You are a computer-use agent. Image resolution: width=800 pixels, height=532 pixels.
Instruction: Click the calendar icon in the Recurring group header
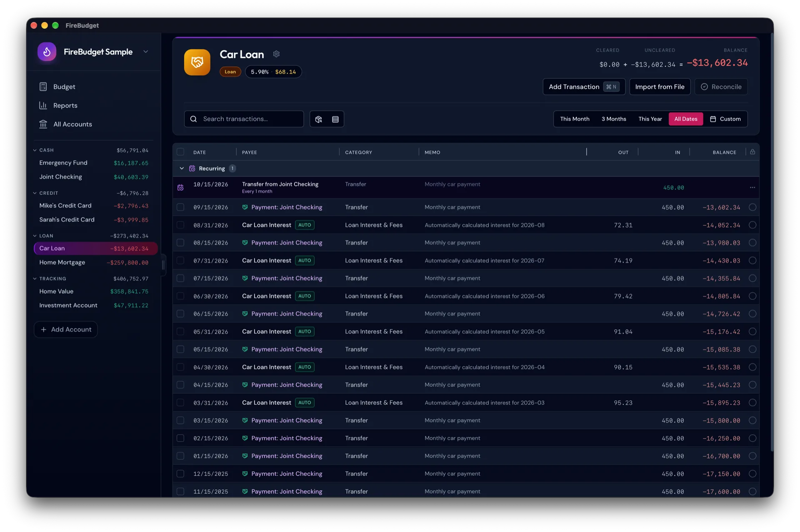pos(192,169)
